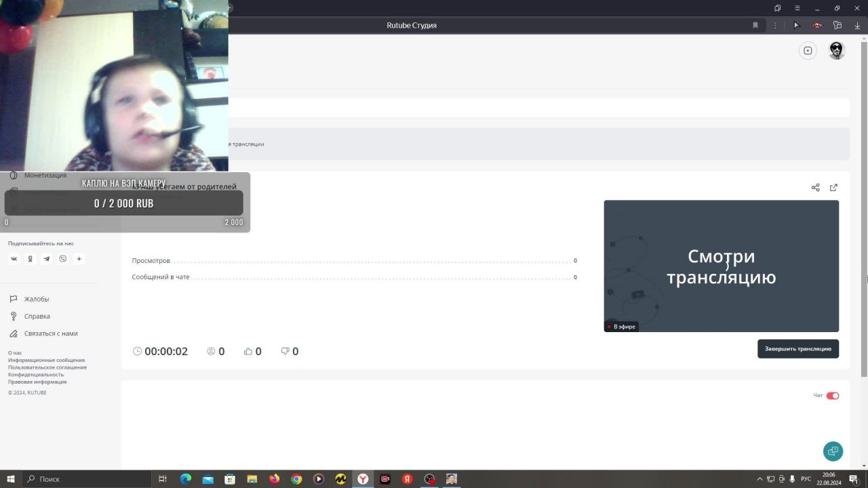The height and width of the screenshot is (488, 868).
Task: Open Firefox from the taskbar
Action: click(x=274, y=479)
